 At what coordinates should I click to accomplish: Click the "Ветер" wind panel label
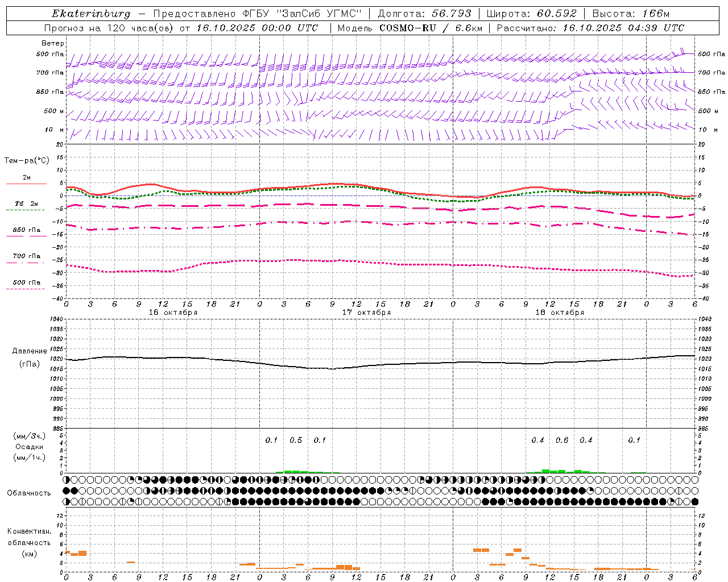click(53, 43)
